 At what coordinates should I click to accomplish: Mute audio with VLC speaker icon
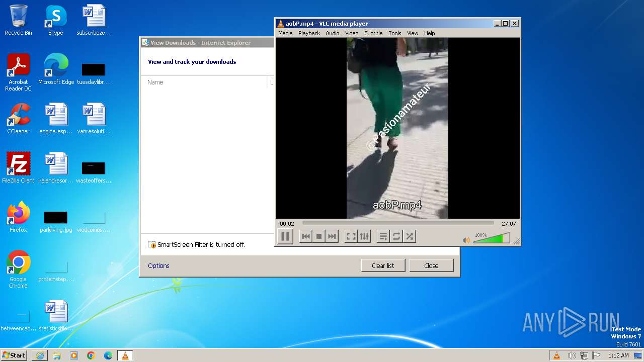click(466, 240)
